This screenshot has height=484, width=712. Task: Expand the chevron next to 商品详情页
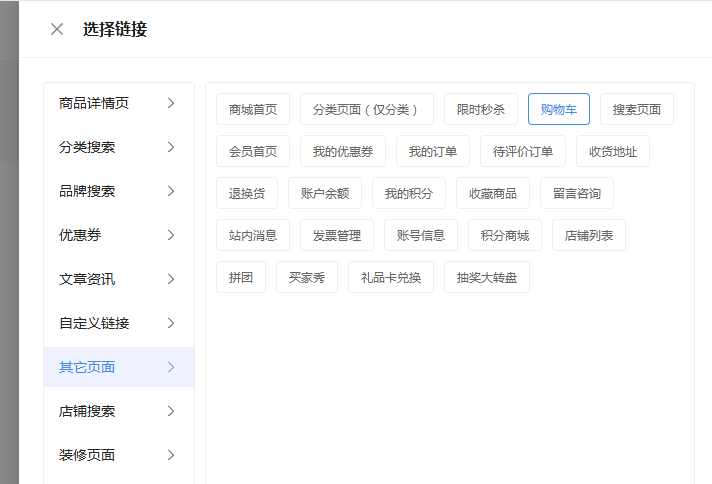171,103
